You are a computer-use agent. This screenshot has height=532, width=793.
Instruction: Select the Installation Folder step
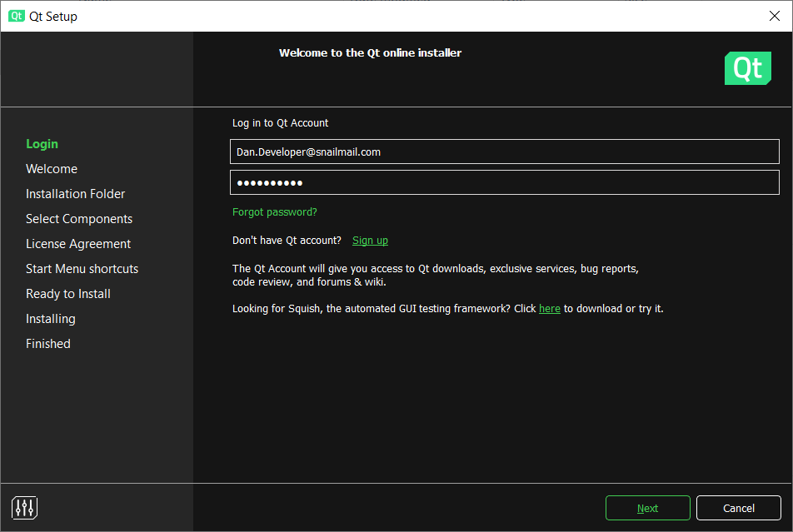point(75,193)
